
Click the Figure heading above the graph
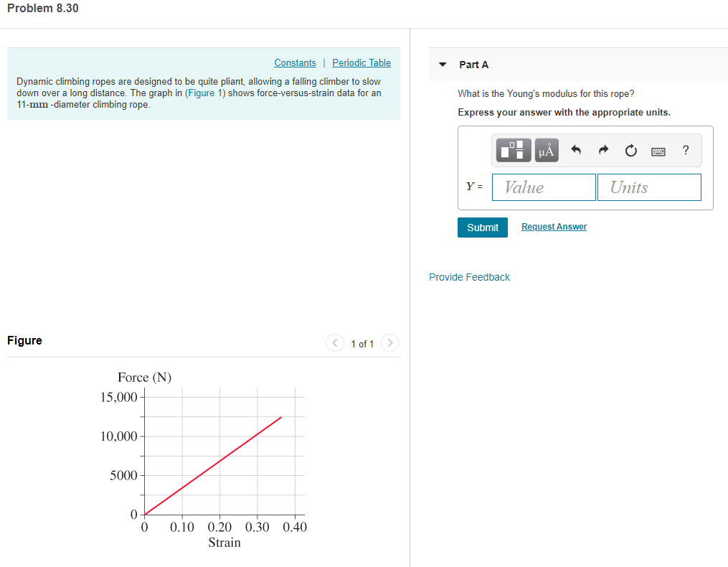coord(24,340)
